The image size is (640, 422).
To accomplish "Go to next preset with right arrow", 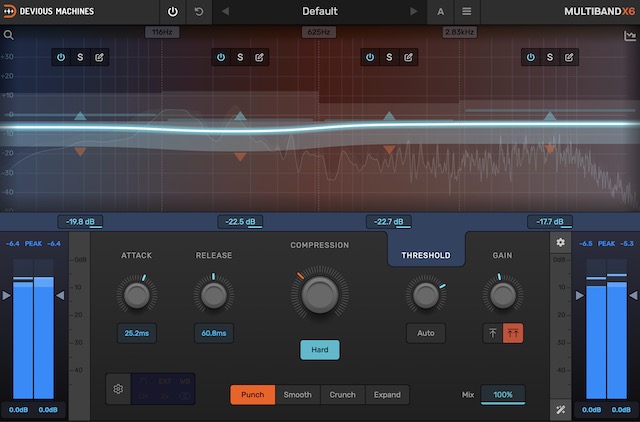I will tap(414, 11).
